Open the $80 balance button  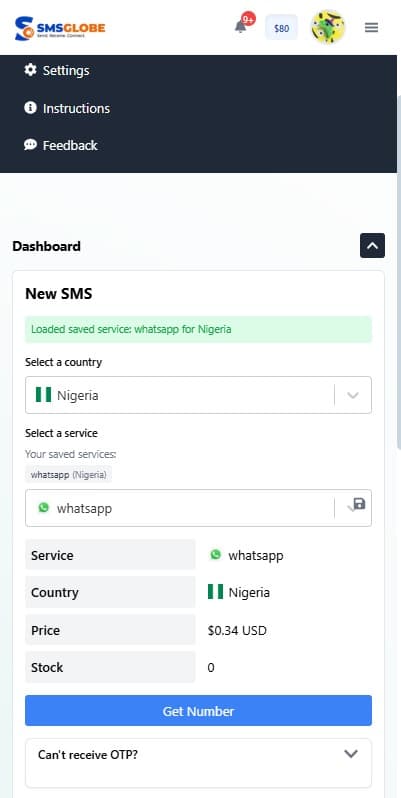coord(281,27)
